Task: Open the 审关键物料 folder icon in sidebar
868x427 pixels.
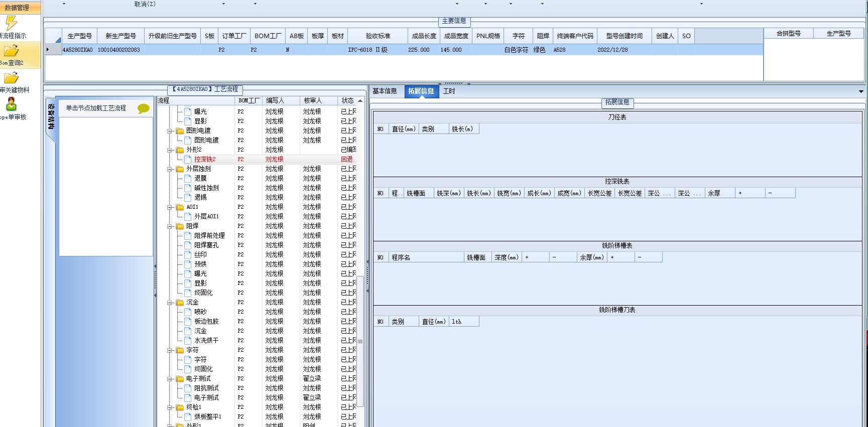Action: pos(11,78)
